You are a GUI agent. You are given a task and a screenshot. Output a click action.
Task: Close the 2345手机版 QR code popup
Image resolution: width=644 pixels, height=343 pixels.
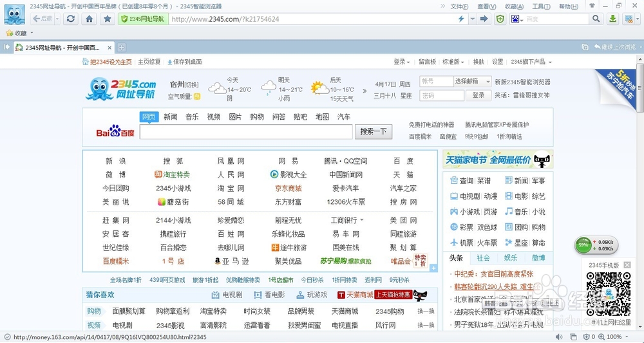pyautogui.click(x=627, y=265)
